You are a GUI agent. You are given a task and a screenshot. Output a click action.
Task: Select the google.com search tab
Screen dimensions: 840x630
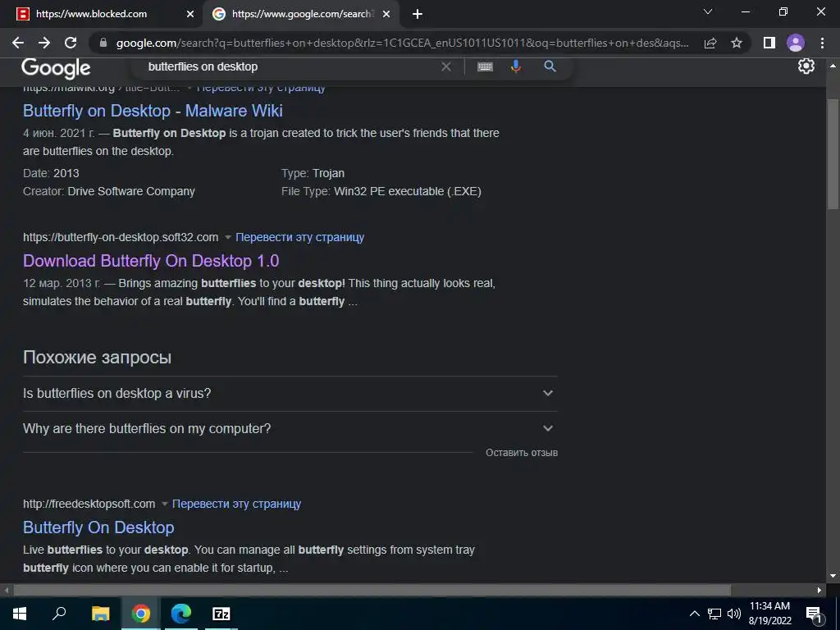(301, 14)
